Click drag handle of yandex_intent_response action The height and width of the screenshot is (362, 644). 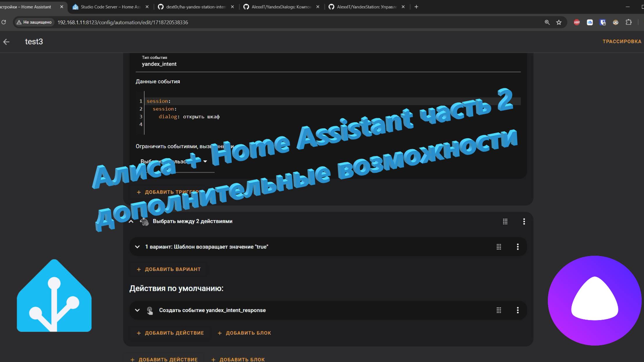tap(498, 310)
